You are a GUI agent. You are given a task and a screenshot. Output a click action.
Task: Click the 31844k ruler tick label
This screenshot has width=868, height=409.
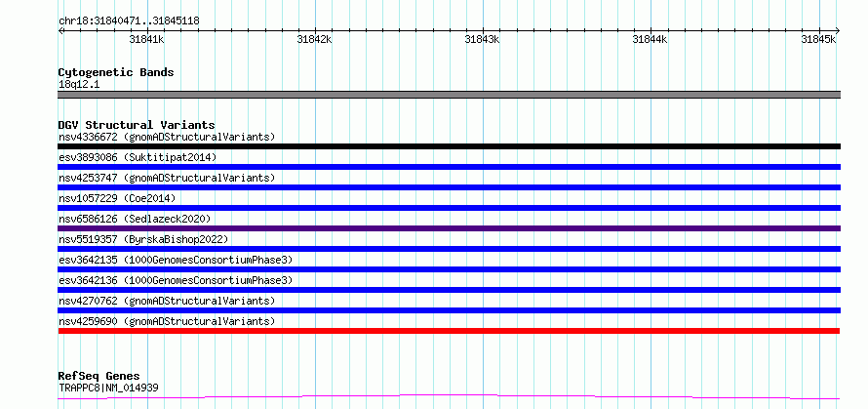[x=650, y=39]
